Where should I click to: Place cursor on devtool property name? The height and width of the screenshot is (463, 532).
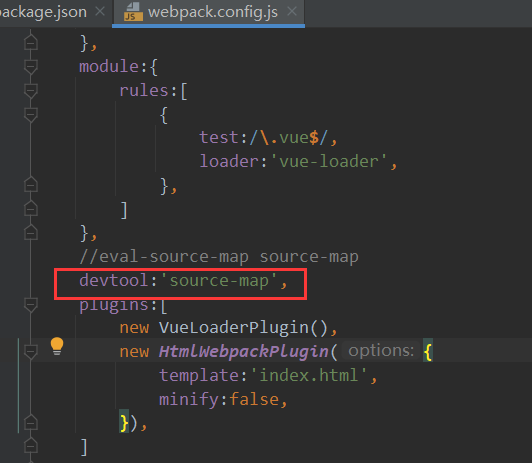[x=114, y=281]
